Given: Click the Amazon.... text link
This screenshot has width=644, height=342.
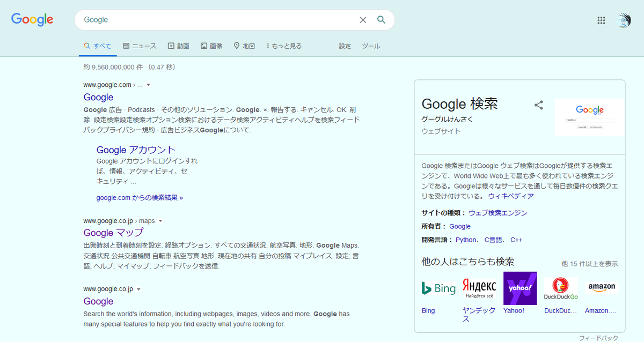Looking at the screenshot, I should (x=601, y=311).
